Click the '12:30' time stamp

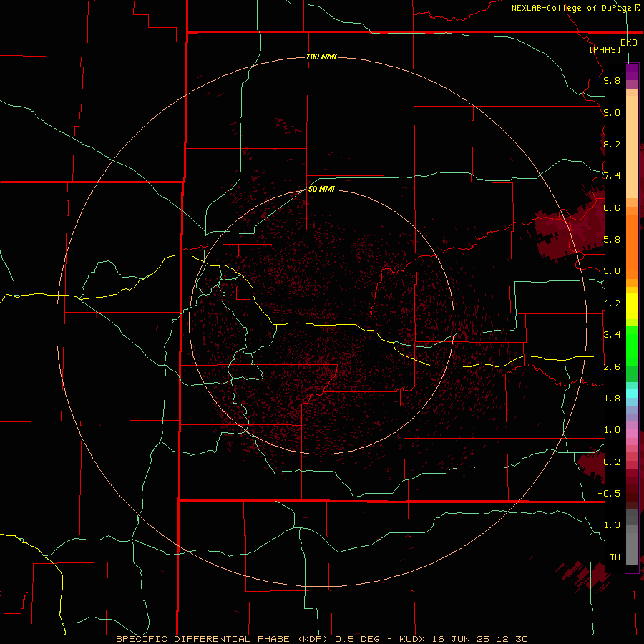coord(512,639)
